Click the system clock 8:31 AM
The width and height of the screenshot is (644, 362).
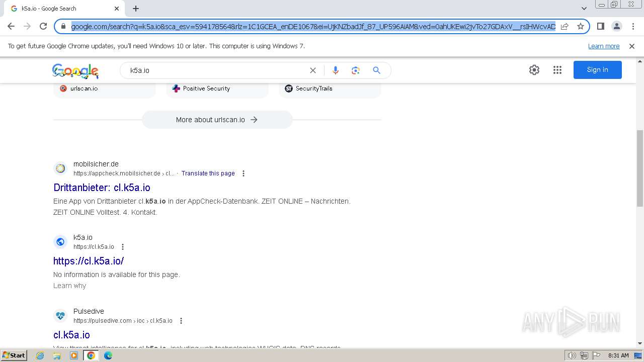point(618,355)
